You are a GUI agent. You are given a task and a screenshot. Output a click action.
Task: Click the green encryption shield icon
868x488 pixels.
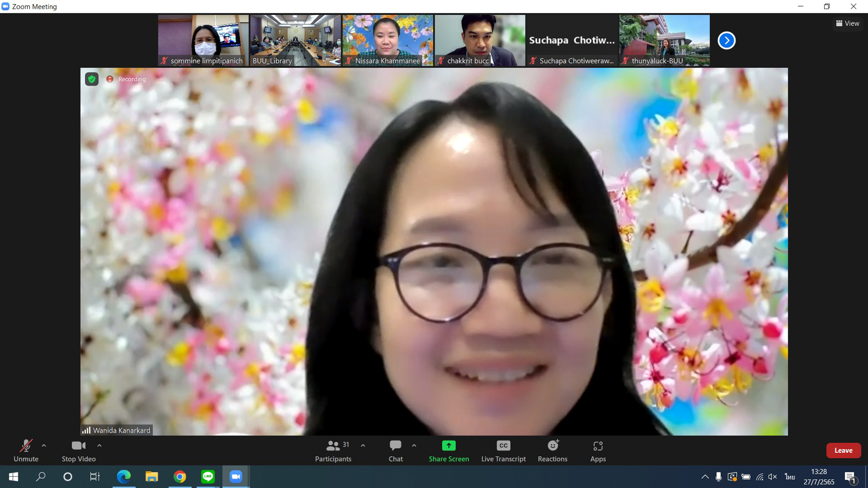92,79
